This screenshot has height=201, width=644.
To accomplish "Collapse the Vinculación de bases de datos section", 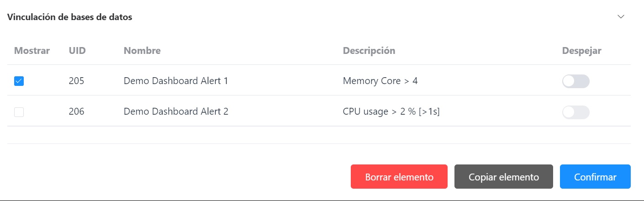I will coord(621,17).
